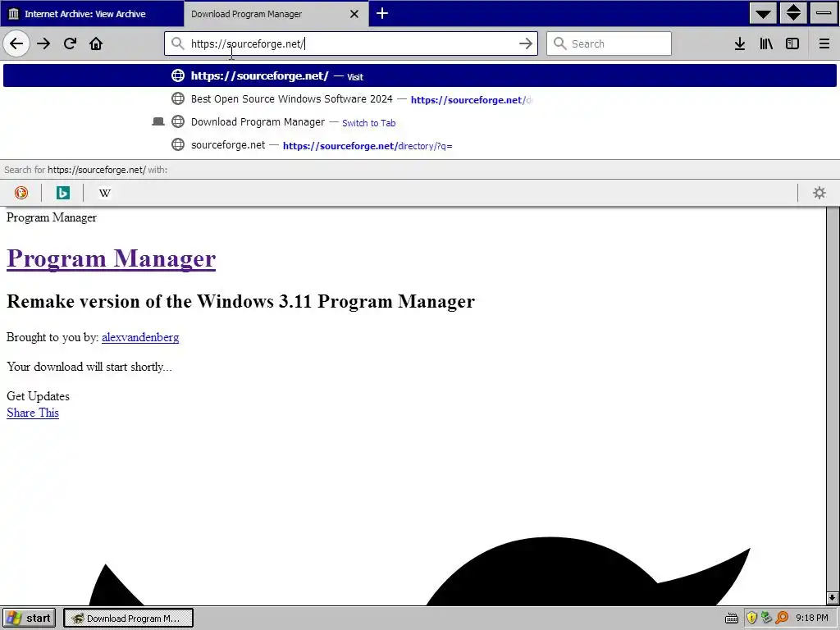840x630 pixels.
Task: Click the magnifier icon in the Search box
Action: (559, 43)
